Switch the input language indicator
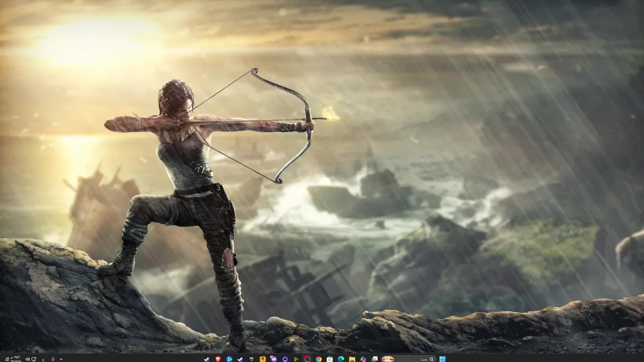Viewport: 644px width, 362px height. (43, 359)
